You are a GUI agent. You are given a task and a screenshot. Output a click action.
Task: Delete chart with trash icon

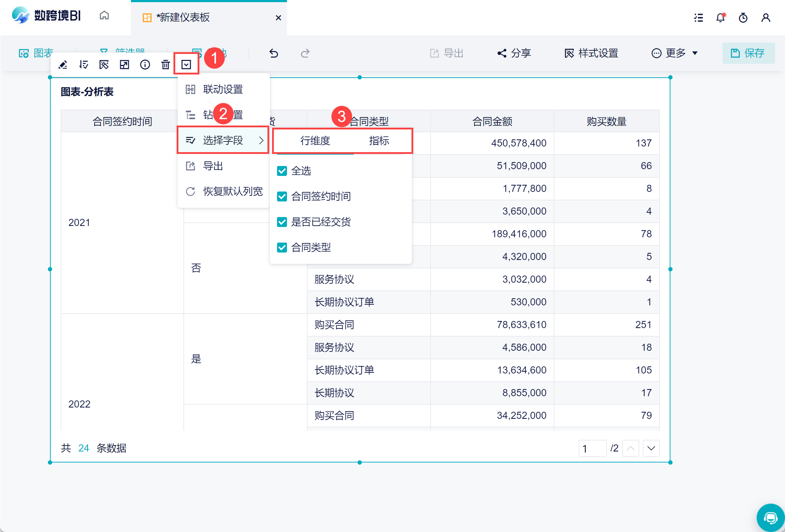[x=165, y=65]
